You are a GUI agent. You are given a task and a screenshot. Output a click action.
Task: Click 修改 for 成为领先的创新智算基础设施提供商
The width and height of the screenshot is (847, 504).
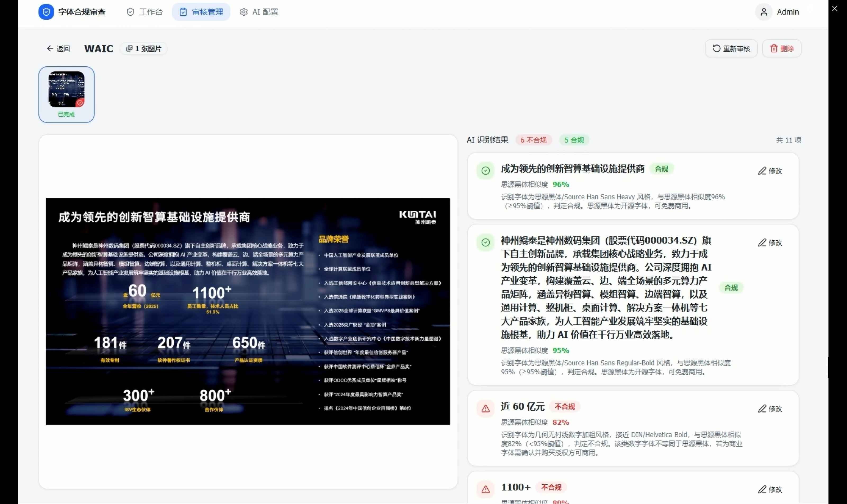point(770,171)
